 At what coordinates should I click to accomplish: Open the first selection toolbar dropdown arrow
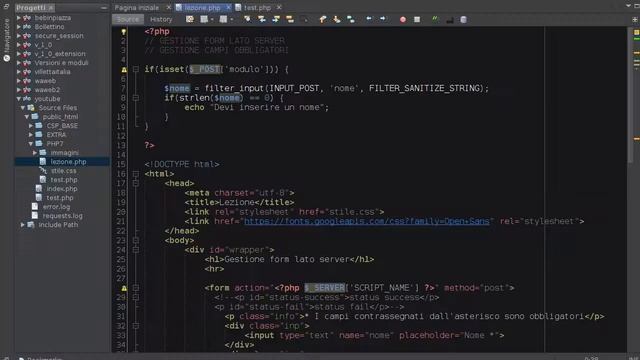[x=212, y=20]
